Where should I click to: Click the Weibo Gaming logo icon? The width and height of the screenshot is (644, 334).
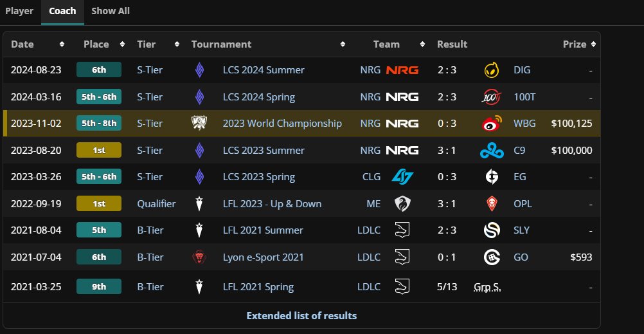492,124
